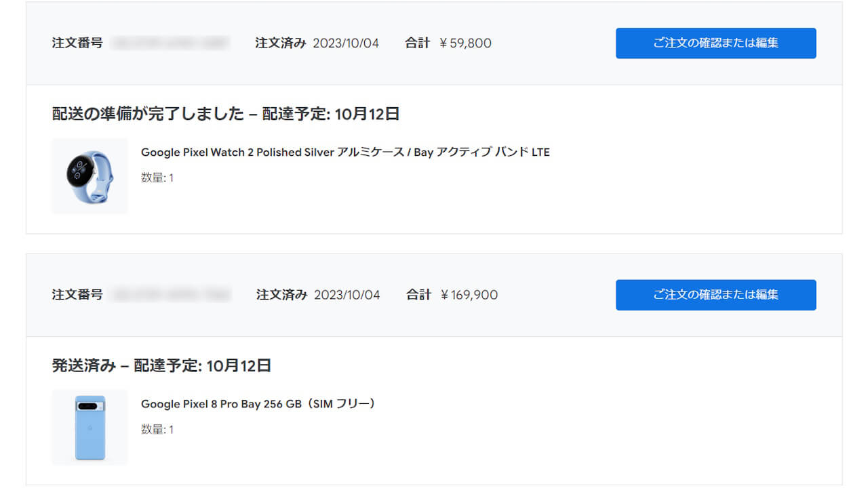The image size is (868, 488).
Task: Click confirm/edit button for the ¥169,900 order
Action: [x=715, y=295]
